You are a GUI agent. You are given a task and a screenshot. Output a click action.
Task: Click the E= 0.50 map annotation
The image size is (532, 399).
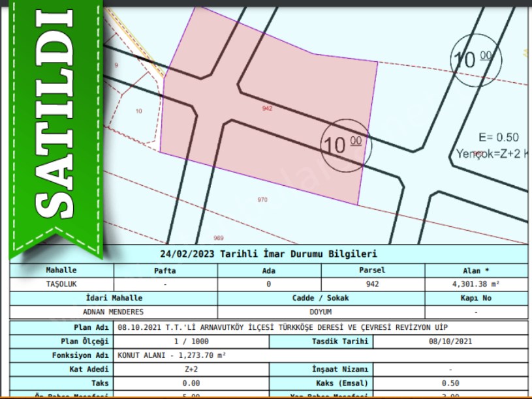coord(498,138)
